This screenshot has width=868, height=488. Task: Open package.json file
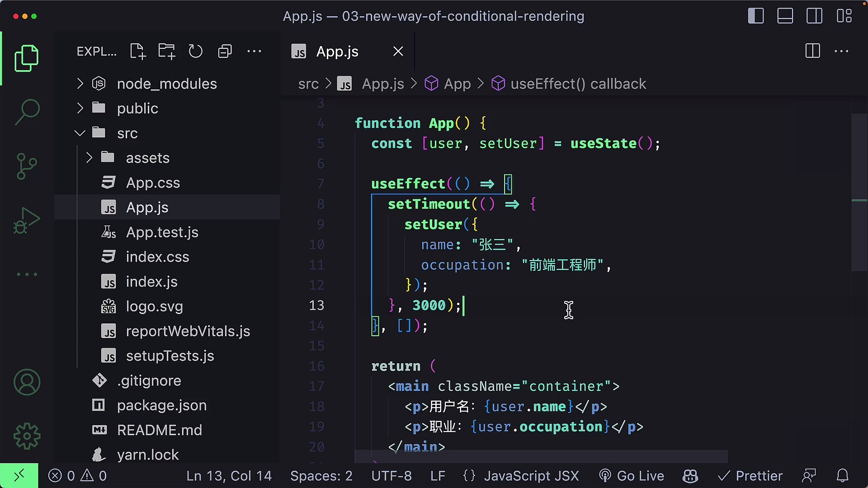(167, 405)
